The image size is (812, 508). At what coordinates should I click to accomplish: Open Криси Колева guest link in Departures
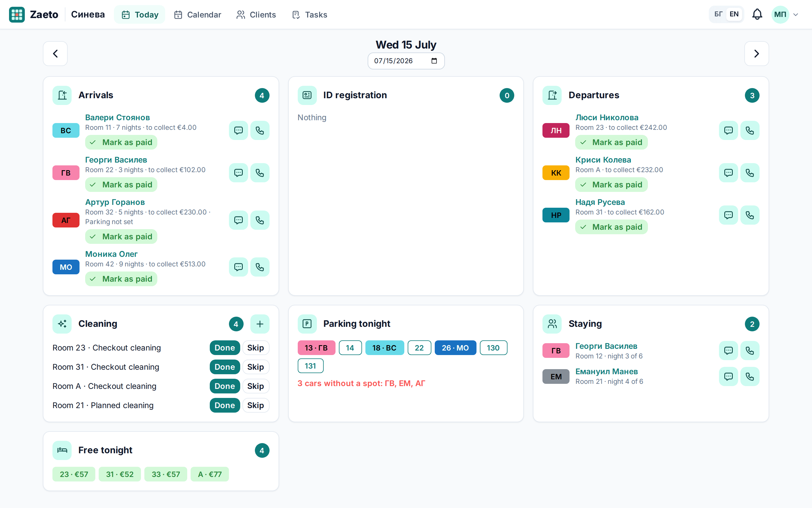click(603, 160)
